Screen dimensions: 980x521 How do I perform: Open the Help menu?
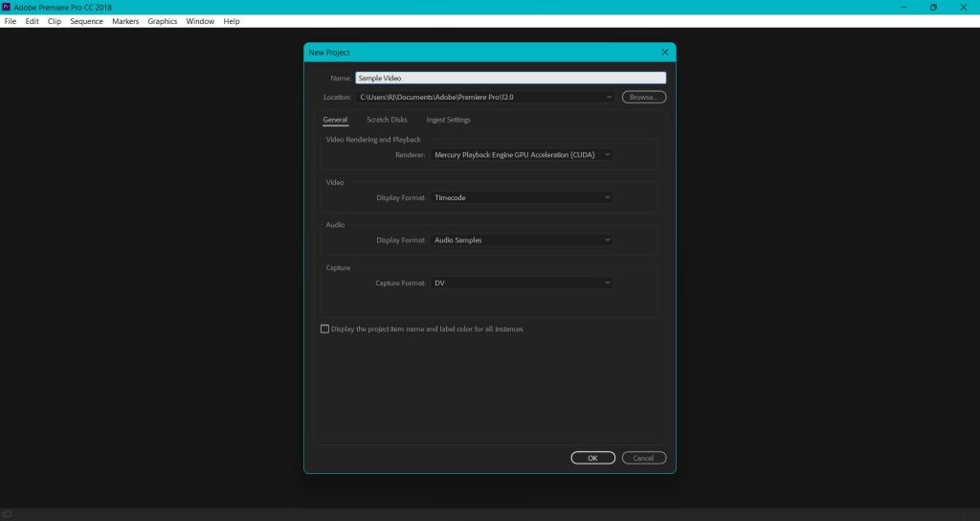point(232,21)
